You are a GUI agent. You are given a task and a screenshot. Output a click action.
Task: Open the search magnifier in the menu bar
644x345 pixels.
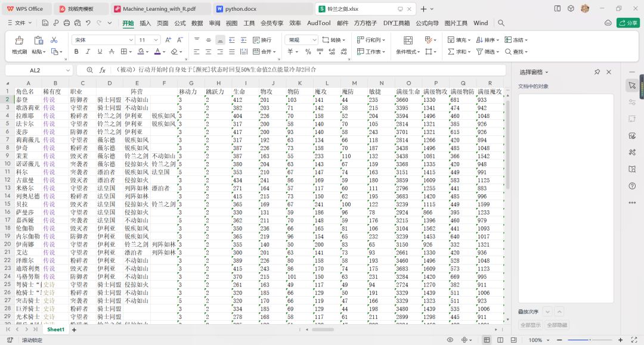click(501, 23)
